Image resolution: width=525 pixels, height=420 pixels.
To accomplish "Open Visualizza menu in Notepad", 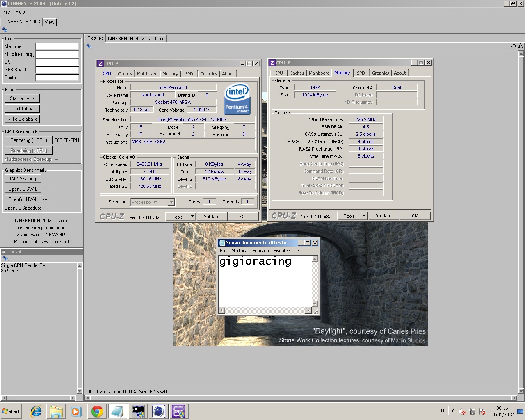I will [283, 251].
